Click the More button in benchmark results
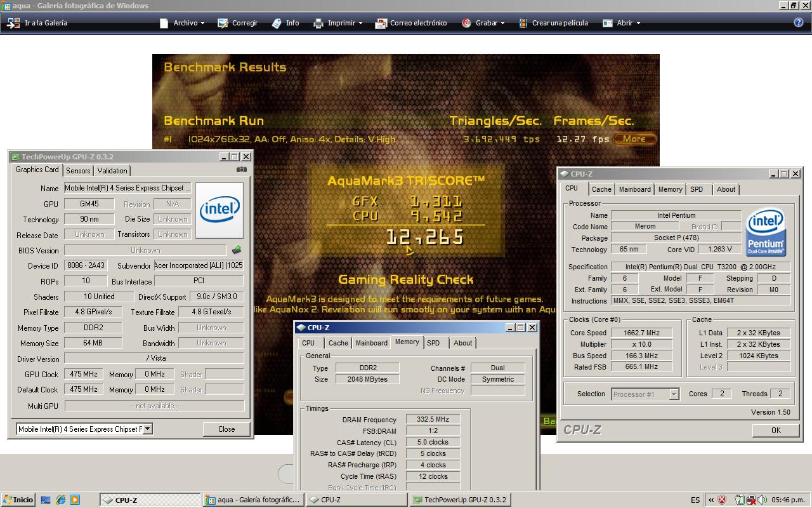 pyautogui.click(x=634, y=139)
